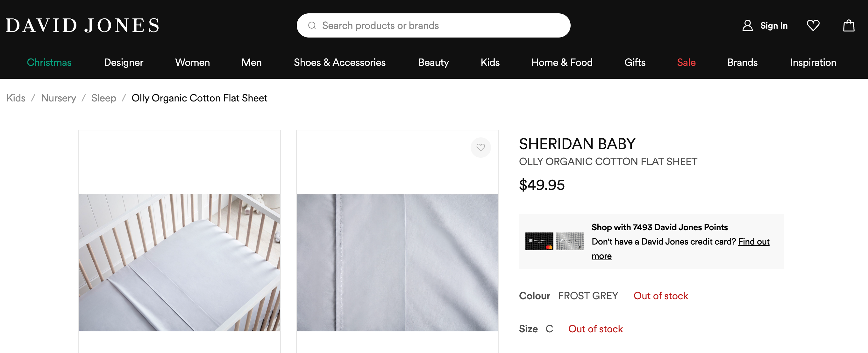
Task: Open the wishlist heart in header
Action: [813, 25]
